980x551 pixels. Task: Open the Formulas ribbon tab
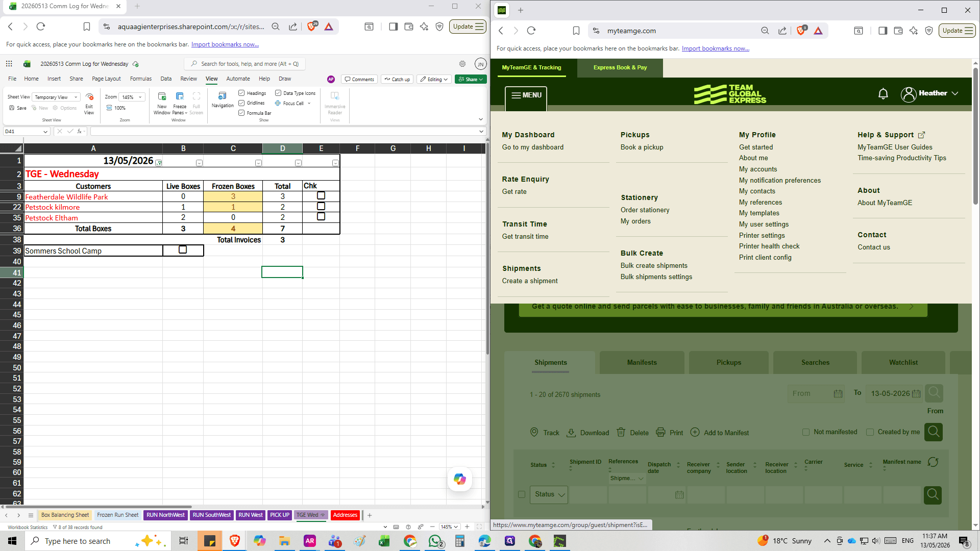click(141, 79)
